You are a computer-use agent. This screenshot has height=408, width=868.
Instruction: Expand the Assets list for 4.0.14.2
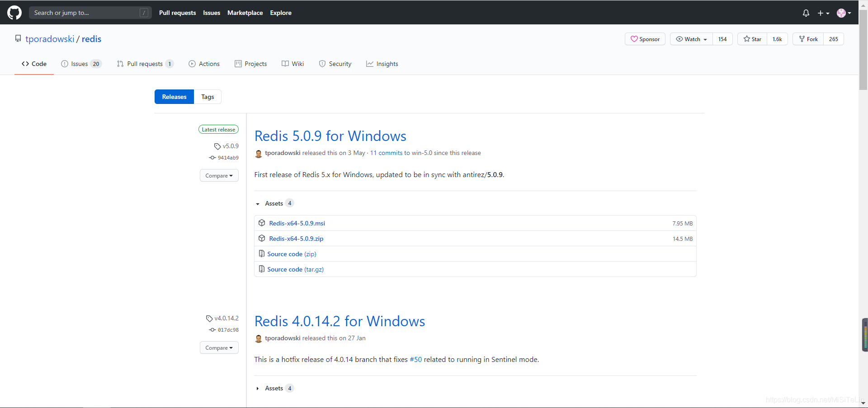click(x=275, y=388)
